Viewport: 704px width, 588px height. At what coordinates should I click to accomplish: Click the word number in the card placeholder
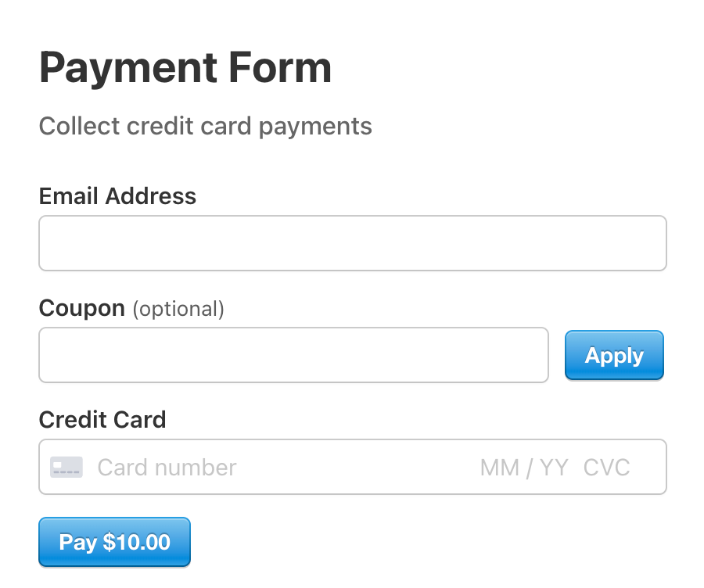coord(196,468)
